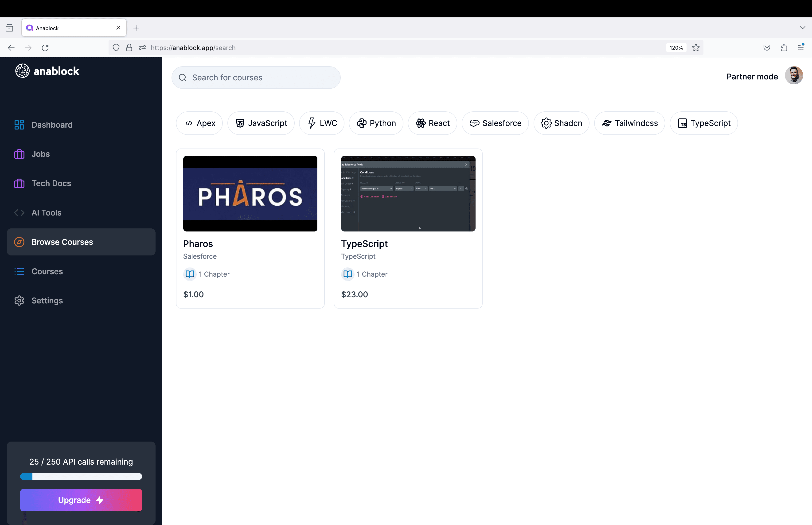Click the API calls remaining progress bar
The width and height of the screenshot is (812, 525).
pos(81,476)
